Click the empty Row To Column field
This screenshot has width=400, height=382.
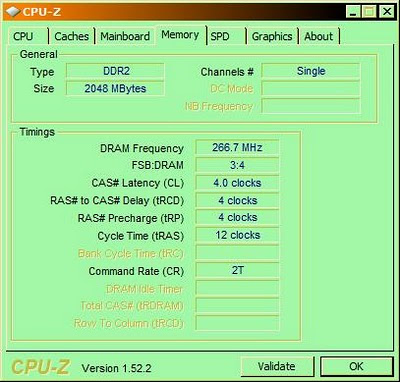pyautogui.click(x=237, y=323)
